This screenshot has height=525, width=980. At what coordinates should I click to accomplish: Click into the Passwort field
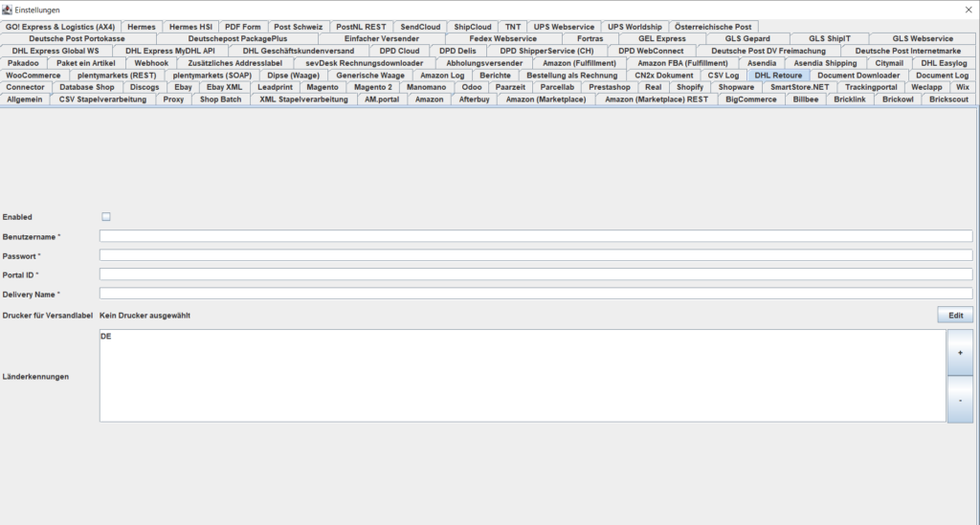tap(536, 255)
